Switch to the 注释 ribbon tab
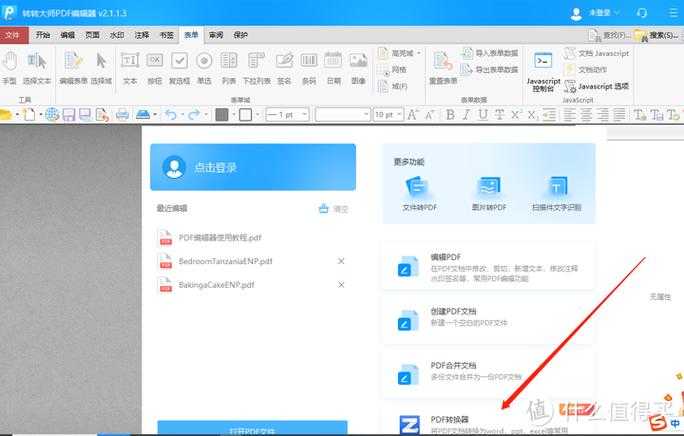684x436 pixels. pos(143,34)
